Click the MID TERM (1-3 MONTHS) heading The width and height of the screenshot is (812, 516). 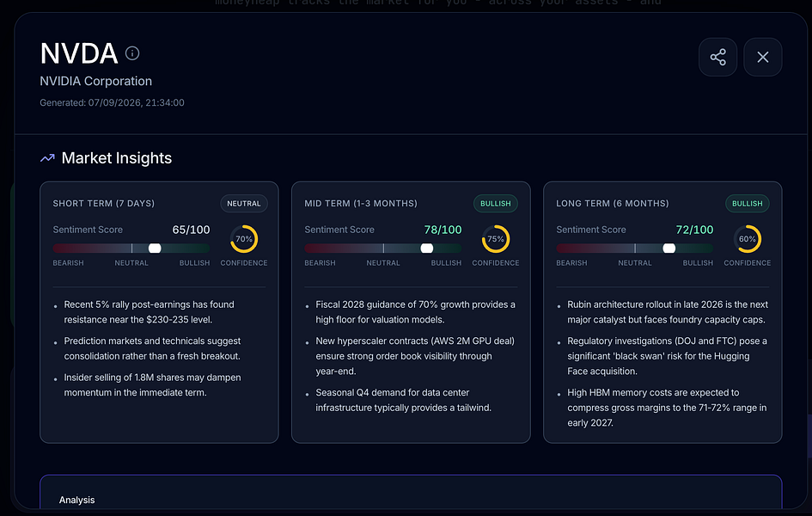pyautogui.click(x=361, y=204)
